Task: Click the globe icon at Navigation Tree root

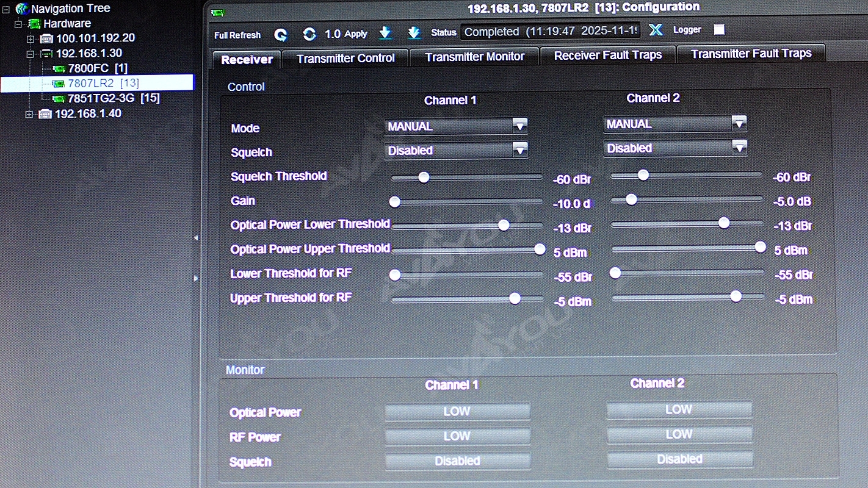Action: tap(23, 9)
